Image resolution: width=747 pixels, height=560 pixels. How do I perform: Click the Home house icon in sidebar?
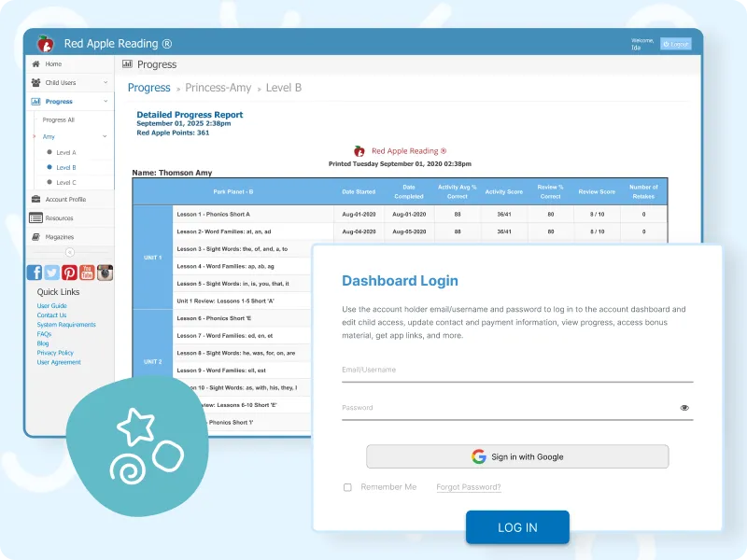point(35,63)
